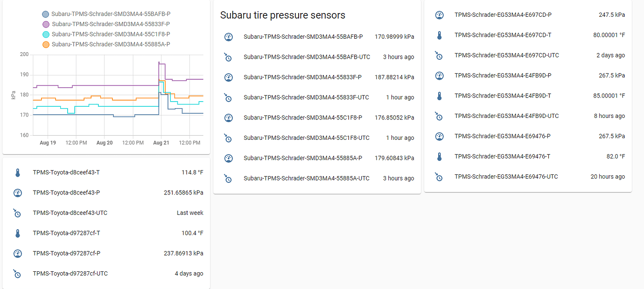The image size is (644, 289).
Task: Toggle the purple 55833F-P legend dot
Action: pyautogui.click(x=46, y=24)
